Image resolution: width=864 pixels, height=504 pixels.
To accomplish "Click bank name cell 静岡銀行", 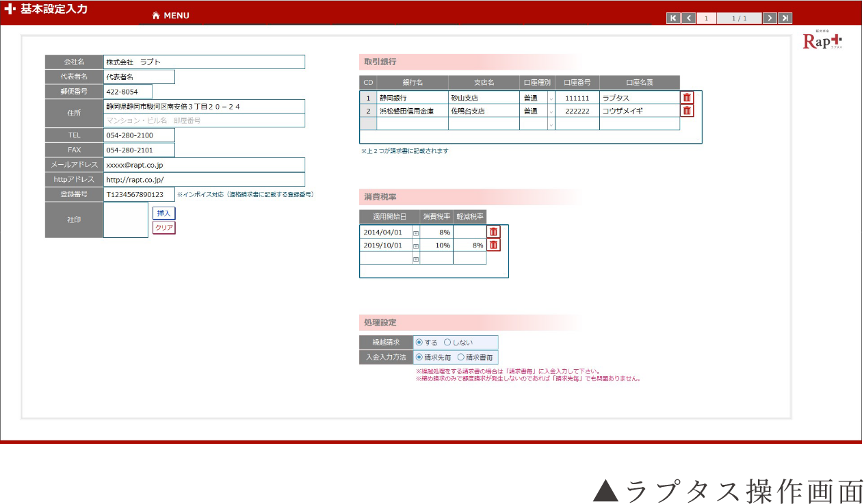I will coord(413,98).
